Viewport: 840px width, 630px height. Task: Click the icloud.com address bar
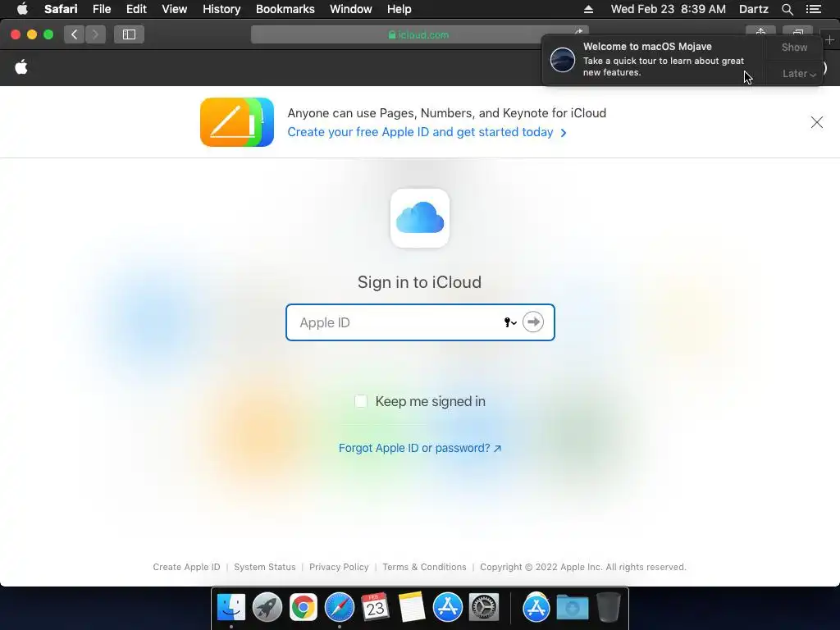pos(419,34)
